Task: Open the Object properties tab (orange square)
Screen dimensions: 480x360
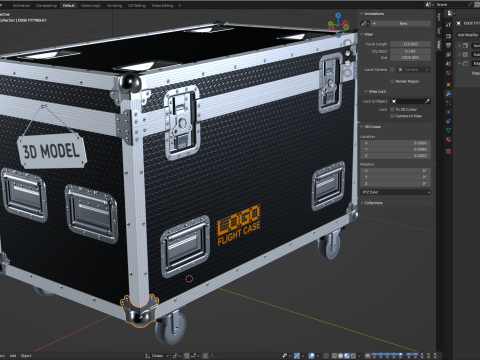Action: (x=449, y=85)
